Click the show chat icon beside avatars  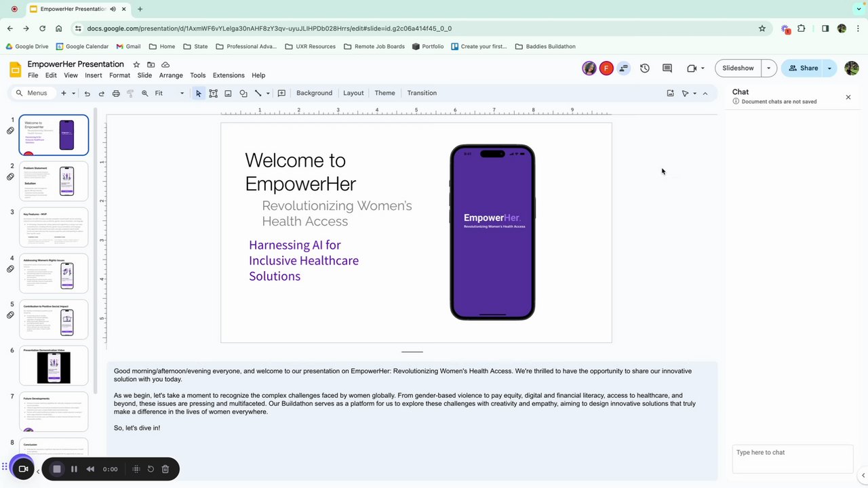623,68
